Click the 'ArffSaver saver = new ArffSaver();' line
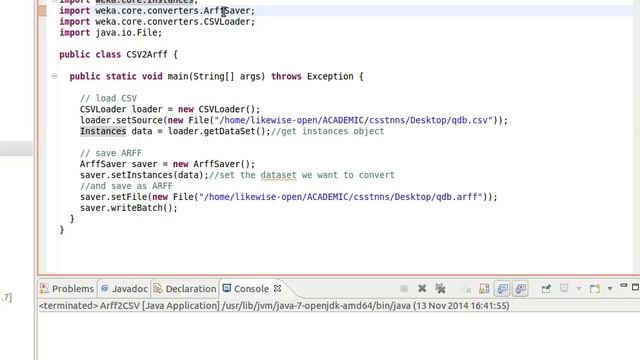Viewport: 640px width, 360px height. [167, 164]
